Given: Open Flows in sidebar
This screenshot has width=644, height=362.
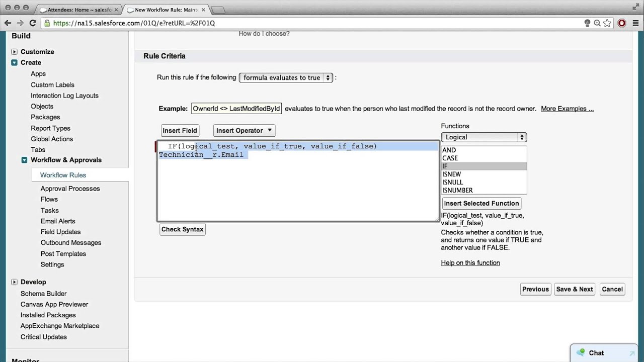Looking at the screenshot, I should [49, 200].
